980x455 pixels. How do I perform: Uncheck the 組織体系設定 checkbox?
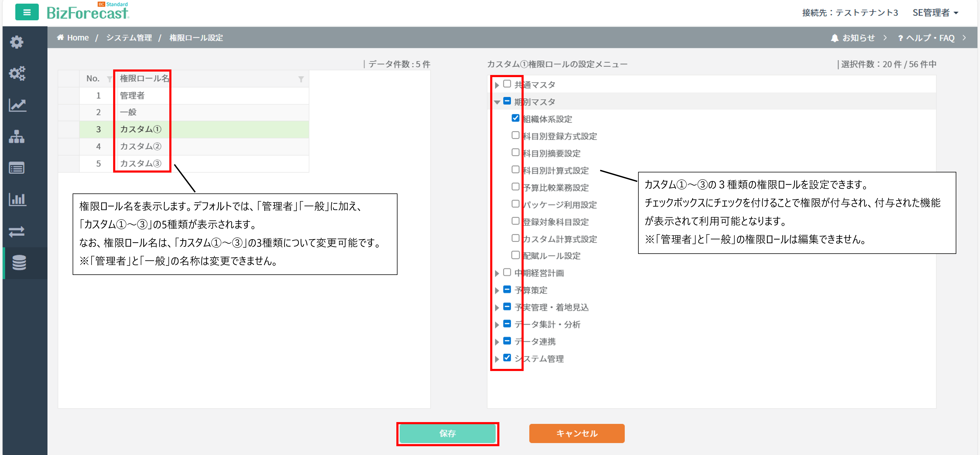[x=515, y=118]
